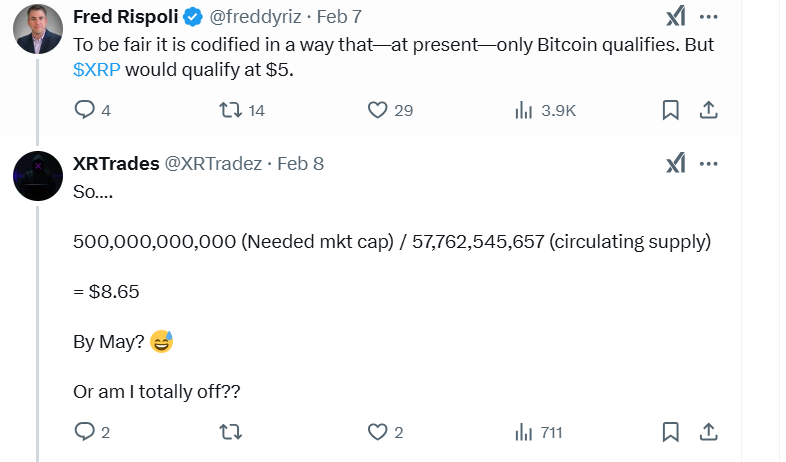Share Fred Rispoli's tweet
Image resolution: width=786 pixels, height=462 pixels.
(707, 110)
